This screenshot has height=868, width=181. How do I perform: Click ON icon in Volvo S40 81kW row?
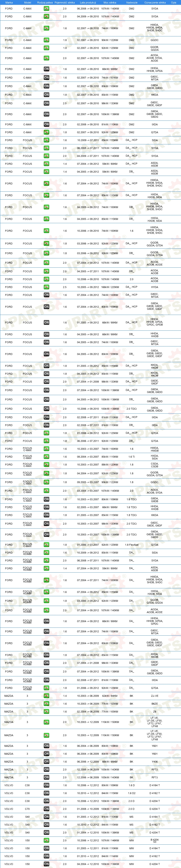(x=47, y=817)
